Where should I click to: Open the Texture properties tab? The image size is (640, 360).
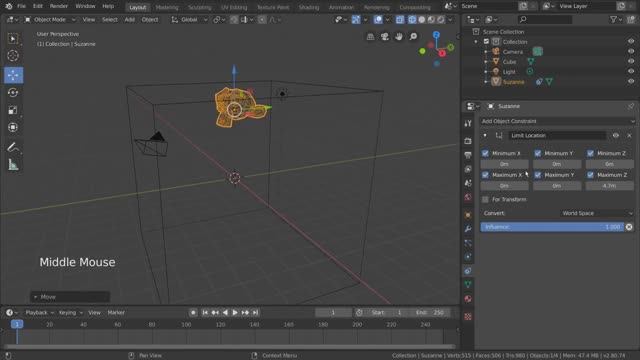[x=468, y=316]
